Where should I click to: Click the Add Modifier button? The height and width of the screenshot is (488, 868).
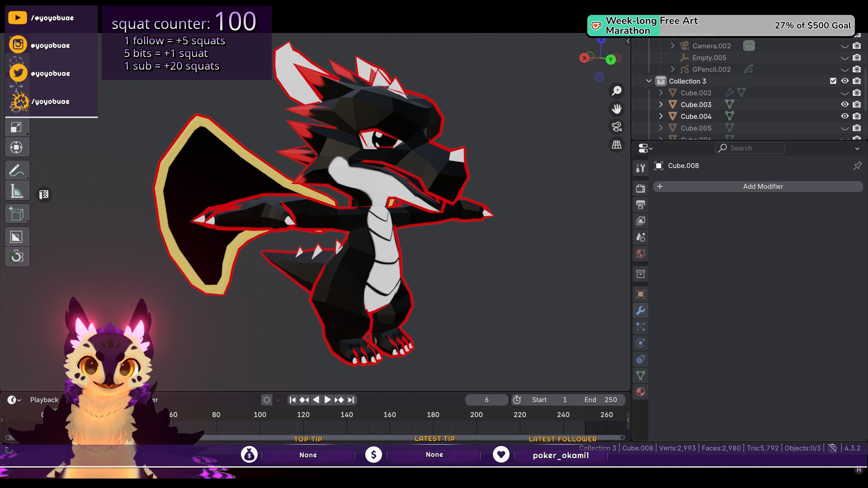[x=758, y=187]
